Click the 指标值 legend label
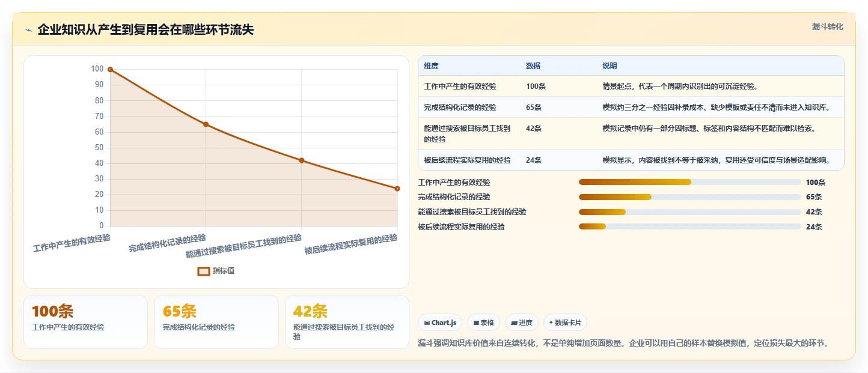 (224, 271)
